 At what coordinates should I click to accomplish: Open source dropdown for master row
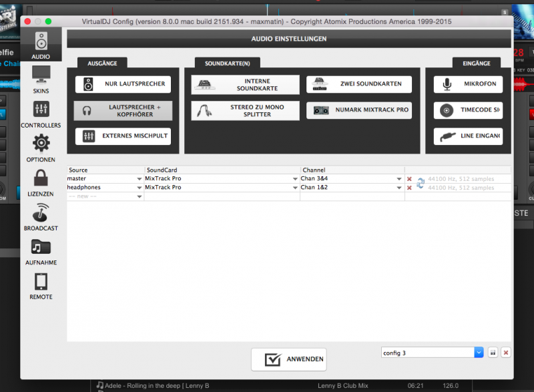click(x=139, y=179)
